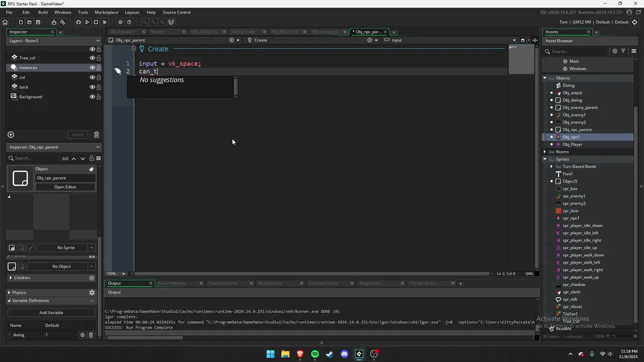The image size is (644, 362).
Task: Delete the dialog variable trash icon
Action: coord(91,335)
